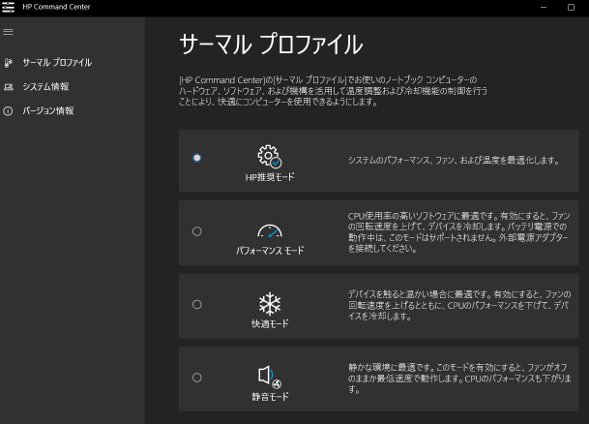Image resolution: width=589 pixels, height=424 pixels.
Task: Click the laptop icon beside システム情報
Action: point(8,87)
